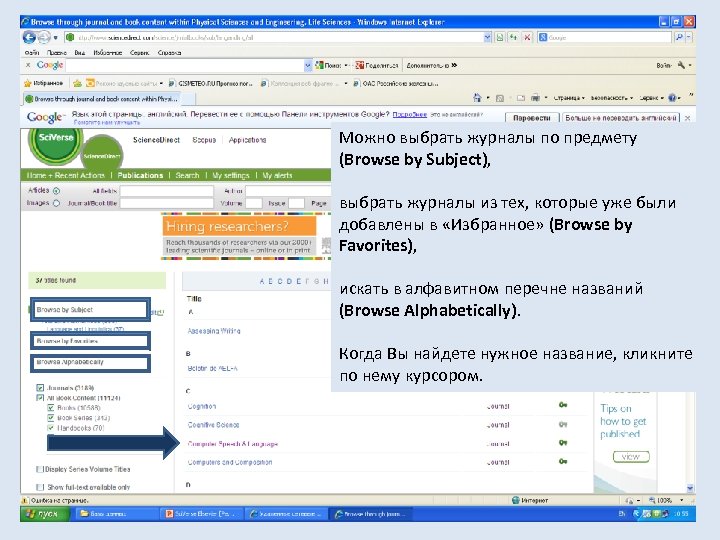This screenshot has height=540, width=720.
Task: Open the Справка menu
Action: pos(169,53)
